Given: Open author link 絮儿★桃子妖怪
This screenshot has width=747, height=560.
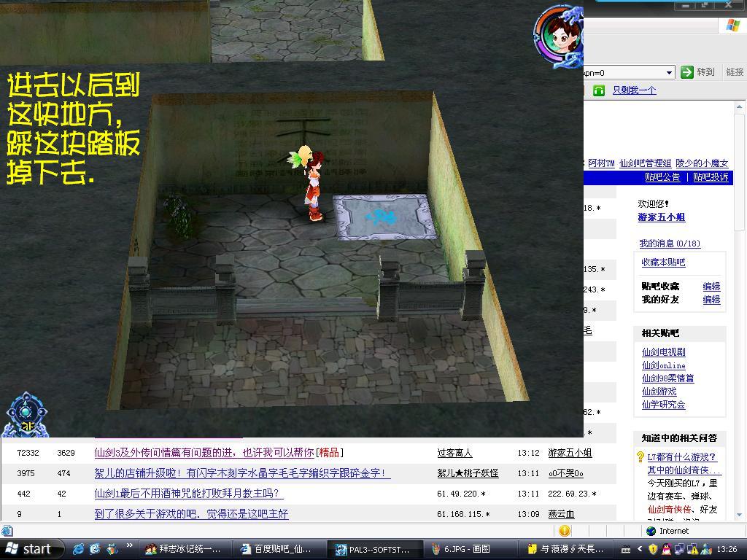Looking at the screenshot, I should click(x=468, y=473).
